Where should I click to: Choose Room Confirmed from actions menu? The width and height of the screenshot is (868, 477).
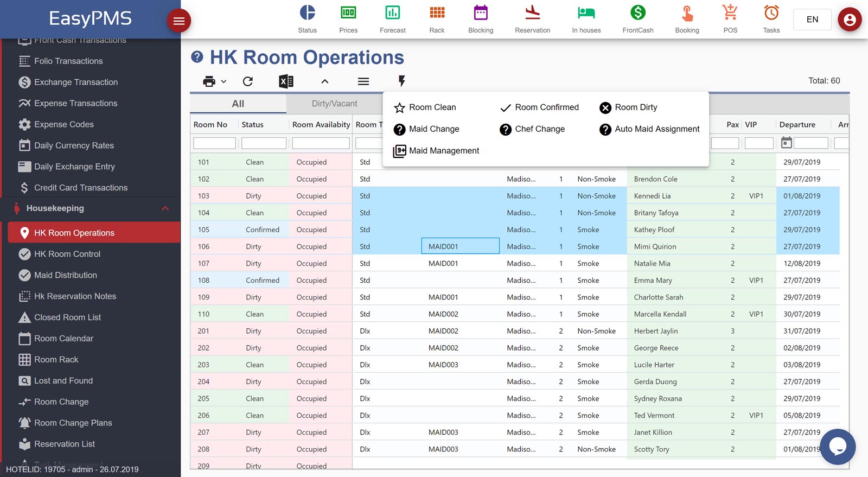coord(540,107)
